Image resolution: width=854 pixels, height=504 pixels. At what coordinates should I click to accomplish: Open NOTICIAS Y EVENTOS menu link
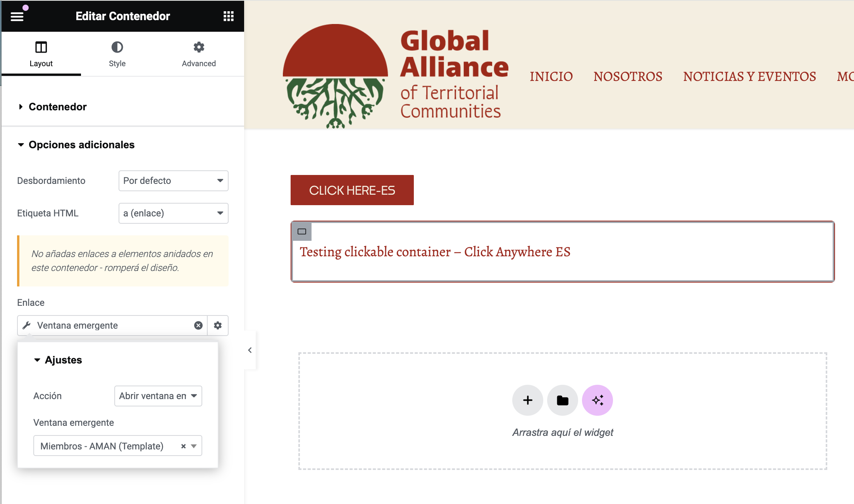click(750, 77)
